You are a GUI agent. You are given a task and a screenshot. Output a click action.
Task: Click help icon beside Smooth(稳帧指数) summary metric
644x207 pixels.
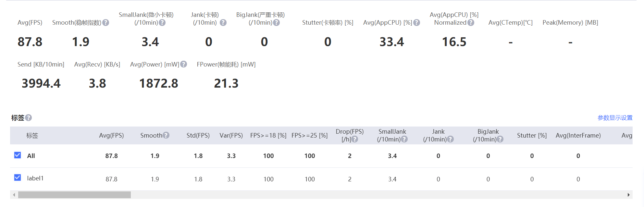tap(106, 23)
